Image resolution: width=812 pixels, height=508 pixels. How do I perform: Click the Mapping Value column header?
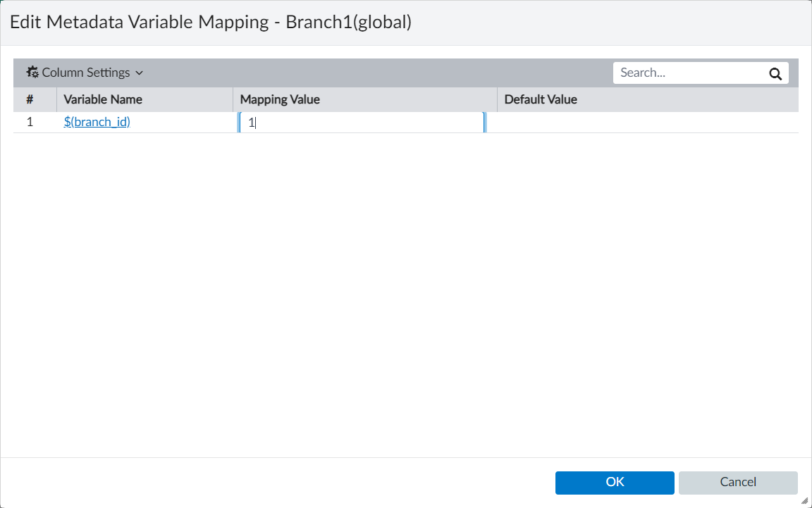pos(280,99)
